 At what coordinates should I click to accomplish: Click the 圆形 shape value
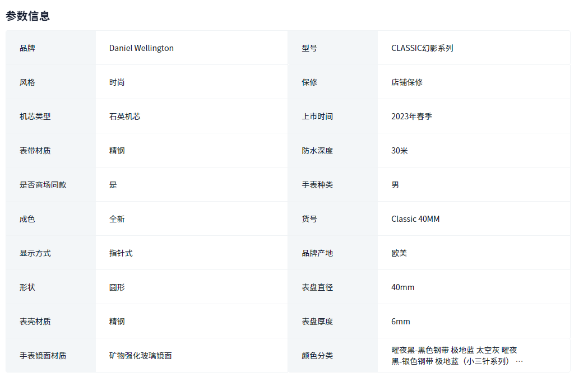click(x=117, y=287)
